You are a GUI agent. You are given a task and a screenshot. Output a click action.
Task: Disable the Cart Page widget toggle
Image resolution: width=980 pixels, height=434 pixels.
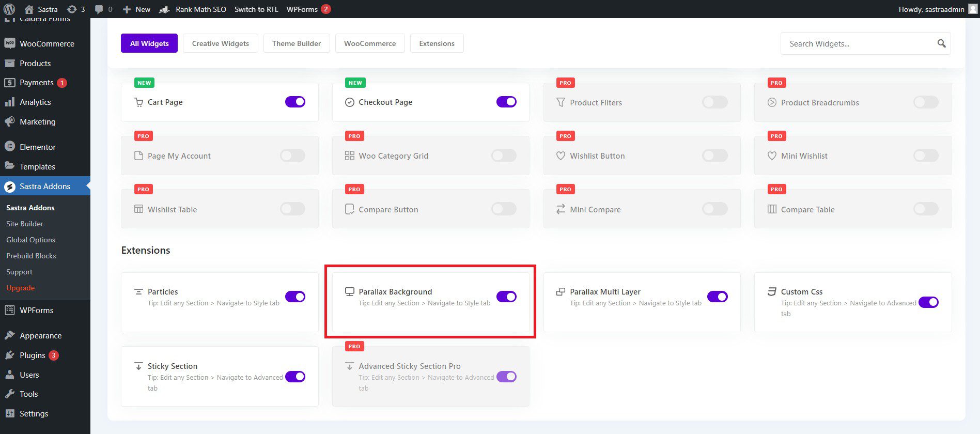(295, 102)
